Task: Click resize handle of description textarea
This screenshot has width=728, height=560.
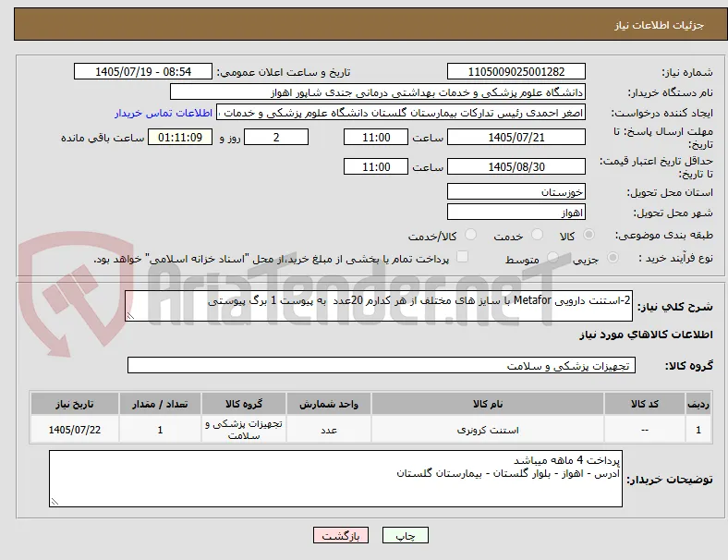Action: point(130,316)
